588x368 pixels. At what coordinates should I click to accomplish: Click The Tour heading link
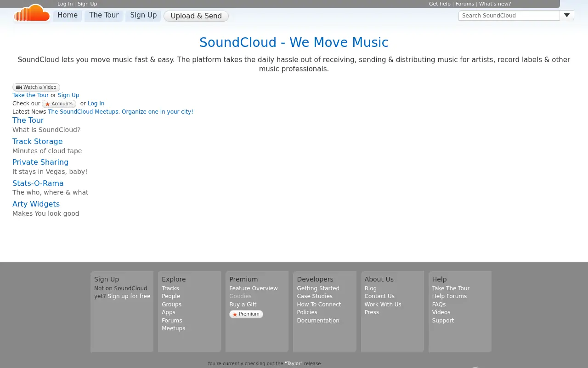click(28, 120)
